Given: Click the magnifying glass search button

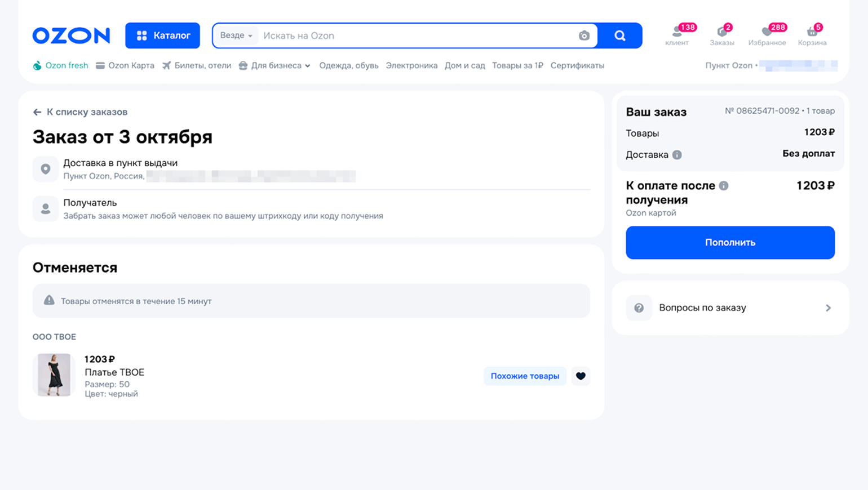Looking at the screenshot, I should point(620,35).
